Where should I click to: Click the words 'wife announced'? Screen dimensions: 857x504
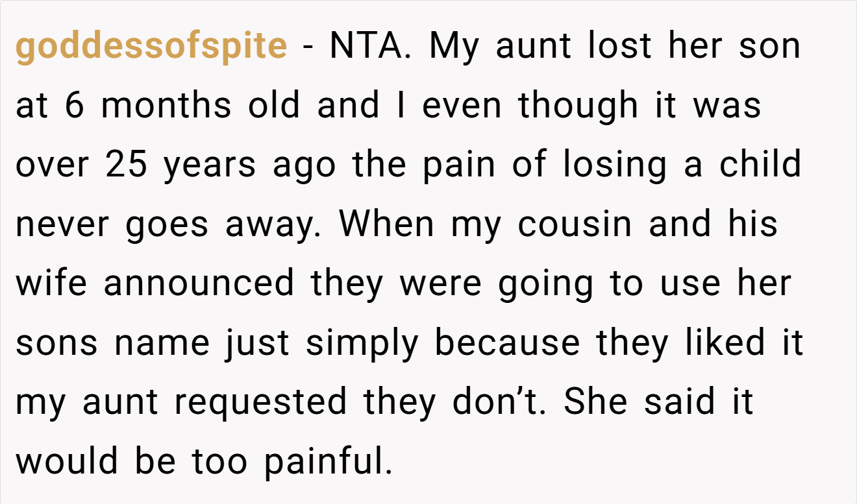(x=155, y=283)
